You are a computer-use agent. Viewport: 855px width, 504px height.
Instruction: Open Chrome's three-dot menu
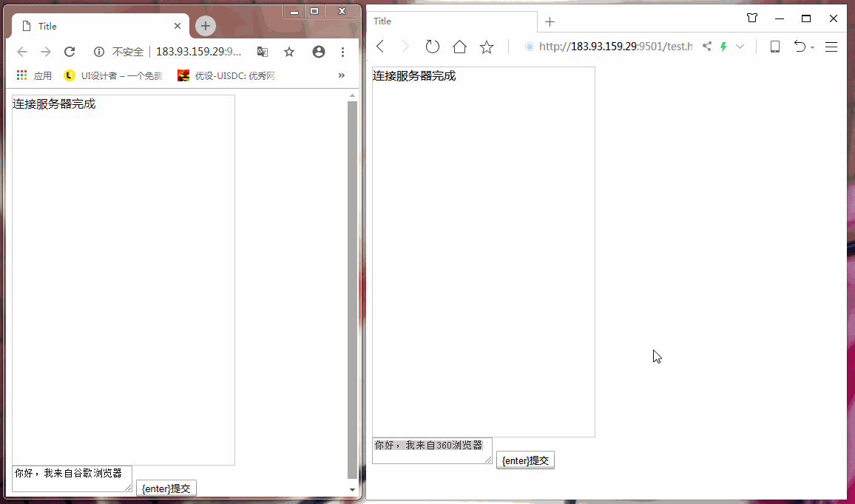pos(342,52)
